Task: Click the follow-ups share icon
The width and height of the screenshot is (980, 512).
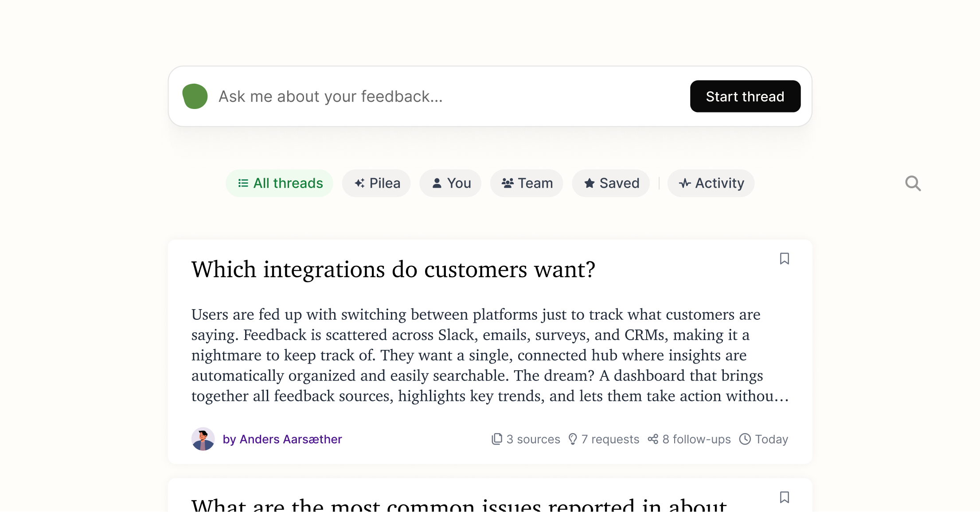Action: coord(653,439)
